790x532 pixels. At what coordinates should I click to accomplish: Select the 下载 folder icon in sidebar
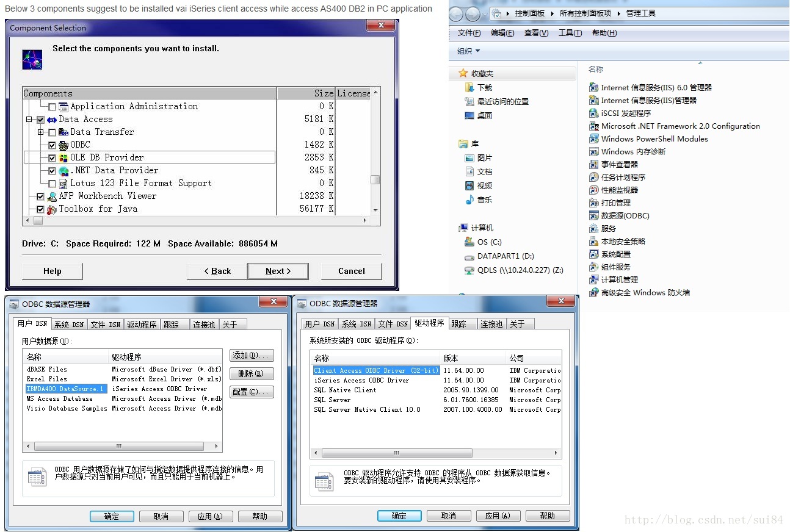tap(469, 88)
